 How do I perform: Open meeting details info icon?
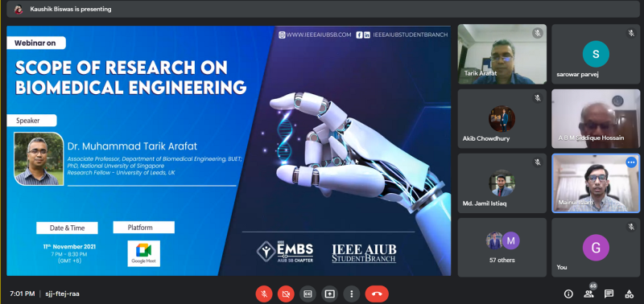[568, 294]
